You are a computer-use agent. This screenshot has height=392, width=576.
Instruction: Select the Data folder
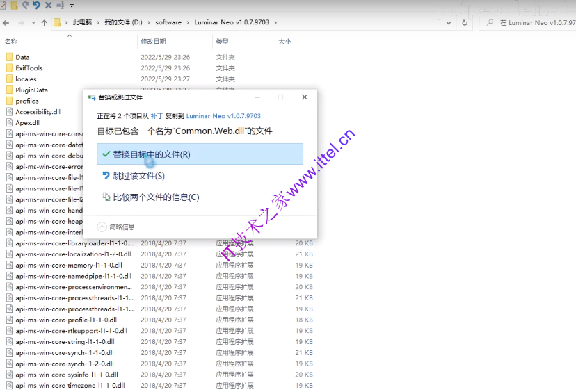(x=22, y=57)
